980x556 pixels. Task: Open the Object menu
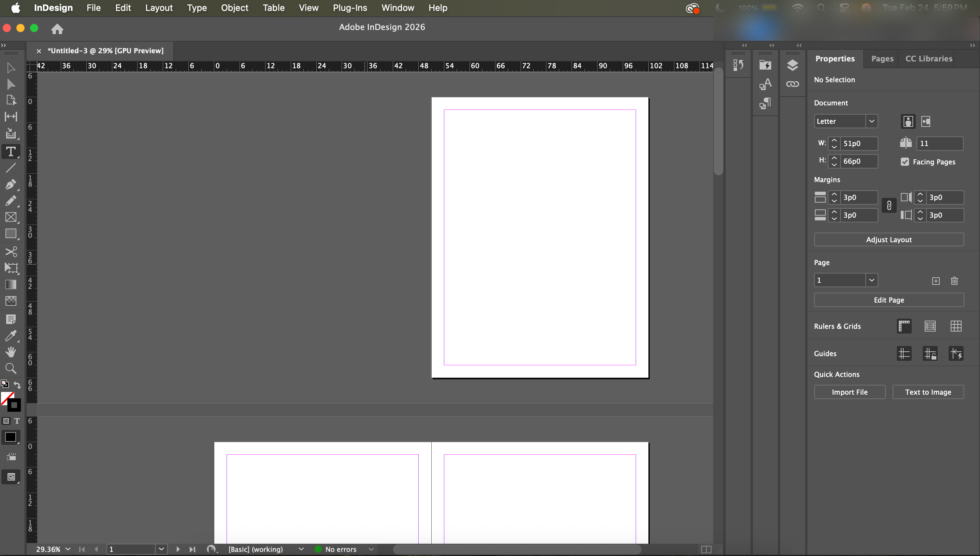pyautogui.click(x=234, y=8)
